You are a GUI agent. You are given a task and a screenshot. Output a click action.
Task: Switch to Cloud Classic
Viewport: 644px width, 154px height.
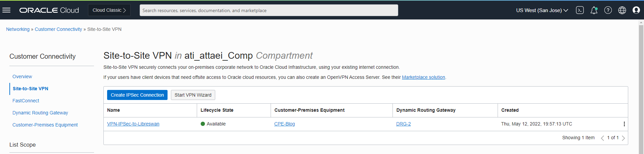[x=109, y=10]
